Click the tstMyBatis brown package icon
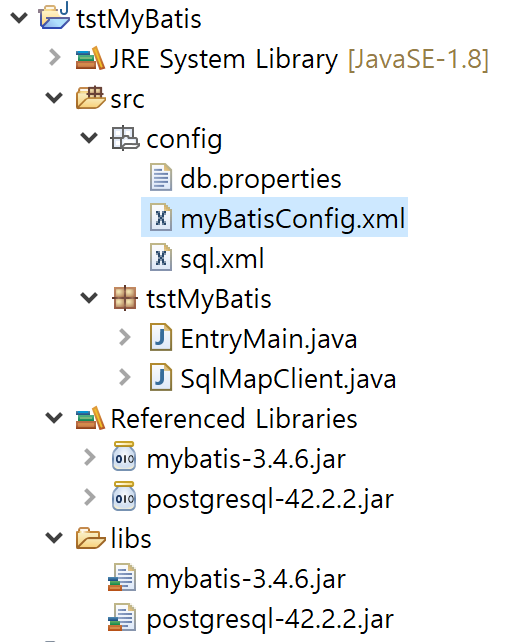The height and width of the screenshot is (642, 529). point(125,298)
